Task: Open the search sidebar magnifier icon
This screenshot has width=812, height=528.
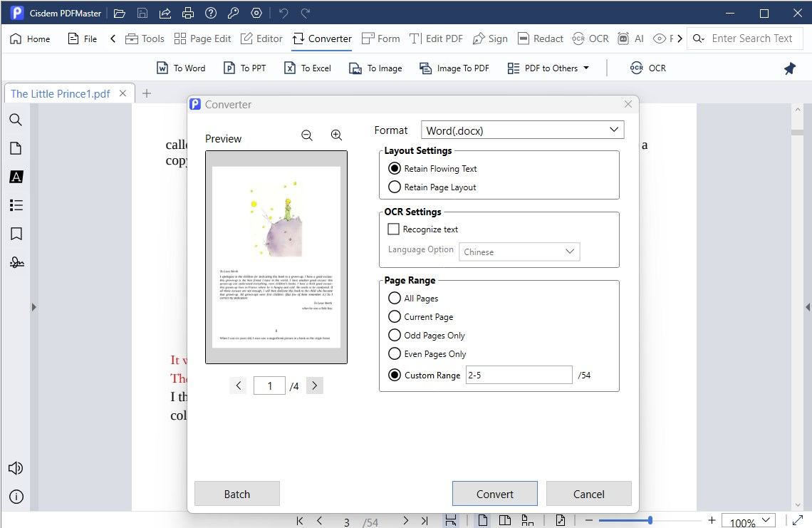Action: [x=16, y=120]
